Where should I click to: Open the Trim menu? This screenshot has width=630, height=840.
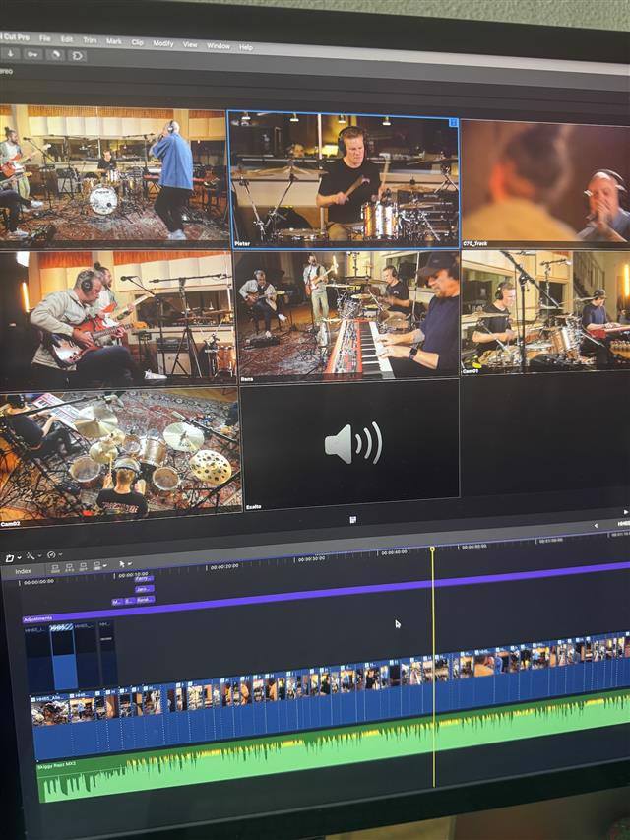90,40
